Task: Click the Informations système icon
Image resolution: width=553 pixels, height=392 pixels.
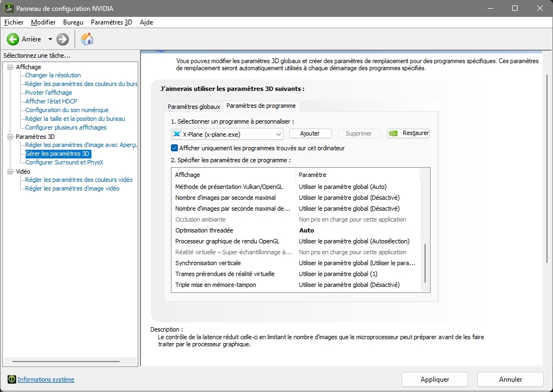Action: point(11,379)
